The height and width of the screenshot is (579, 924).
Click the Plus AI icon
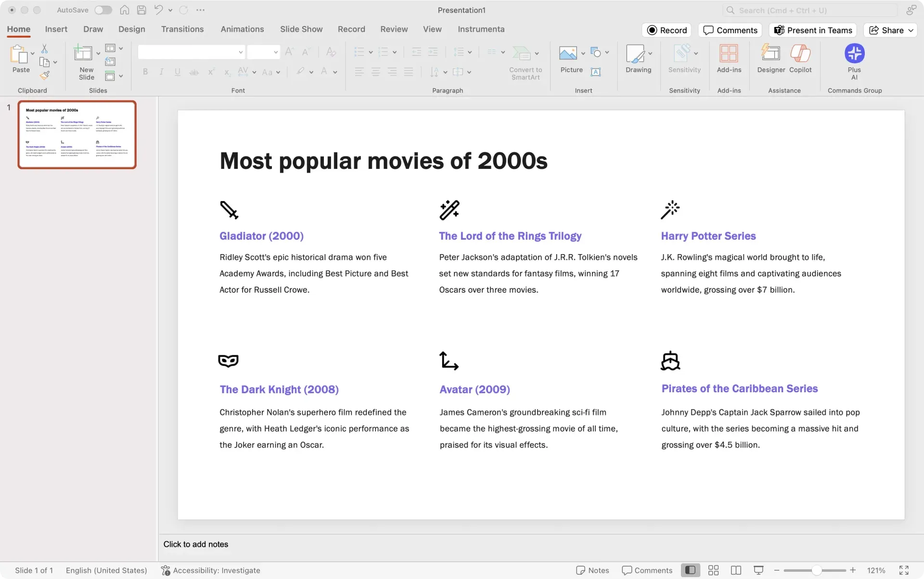[x=854, y=53]
